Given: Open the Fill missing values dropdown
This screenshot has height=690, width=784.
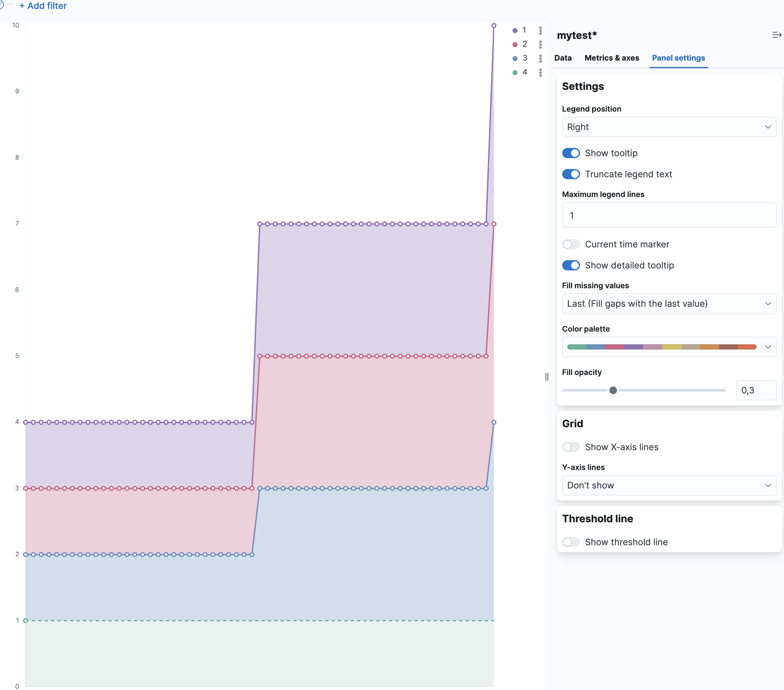Looking at the screenshot, I should (x=669, y=303).
